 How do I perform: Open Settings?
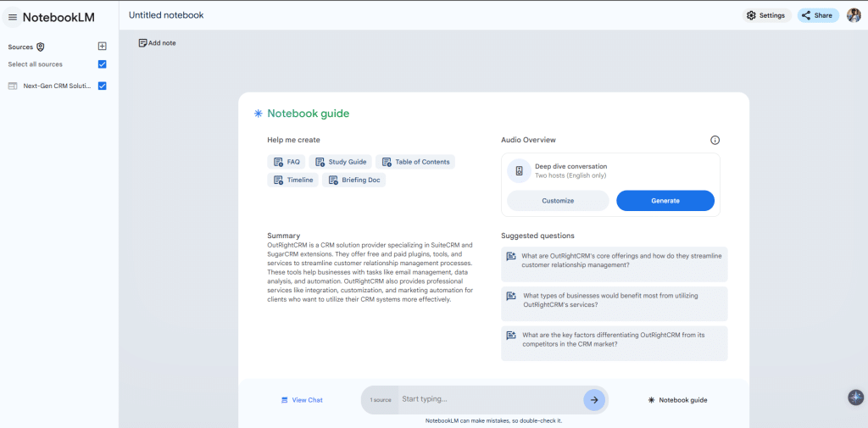pos(766,15)
